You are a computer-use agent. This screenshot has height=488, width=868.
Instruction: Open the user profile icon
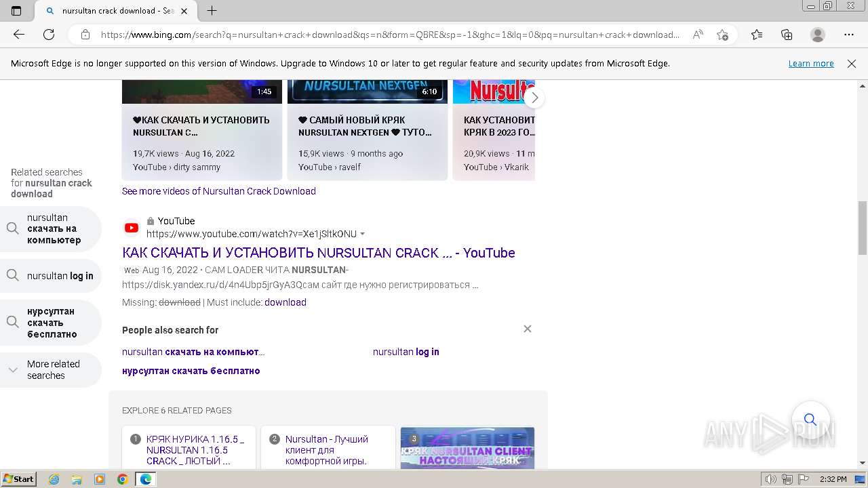(818, 35)
